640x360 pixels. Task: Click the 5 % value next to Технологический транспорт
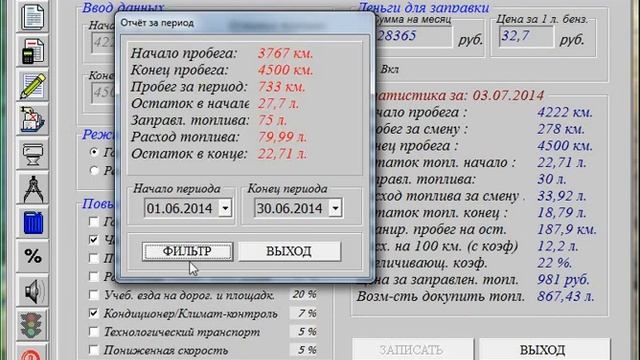coord(304,331)
